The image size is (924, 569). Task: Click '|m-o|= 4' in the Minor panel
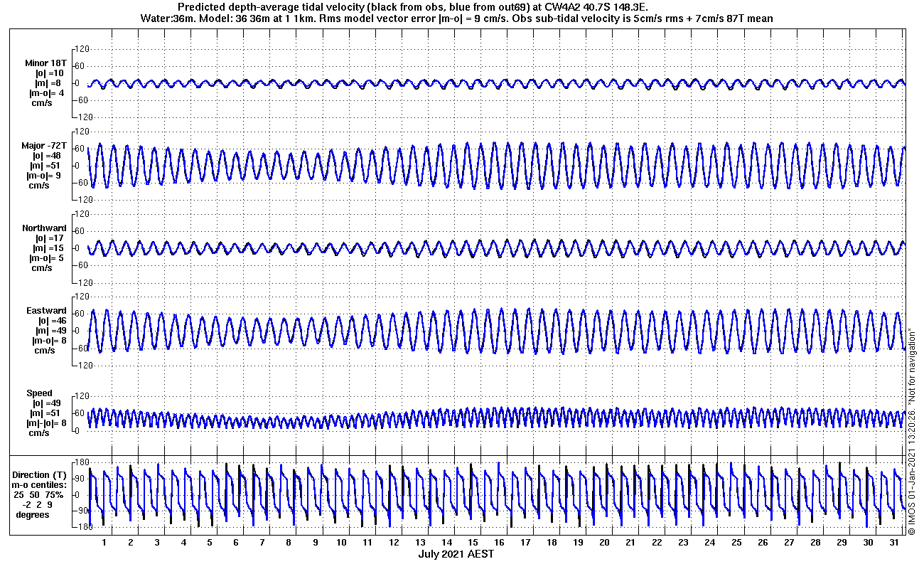click(47, 93)
